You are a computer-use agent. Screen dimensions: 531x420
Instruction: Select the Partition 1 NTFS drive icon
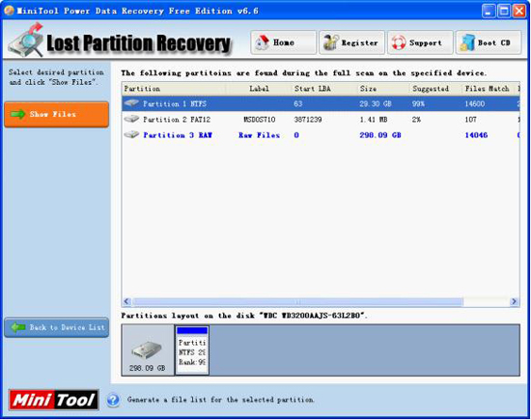coord(131,103)
